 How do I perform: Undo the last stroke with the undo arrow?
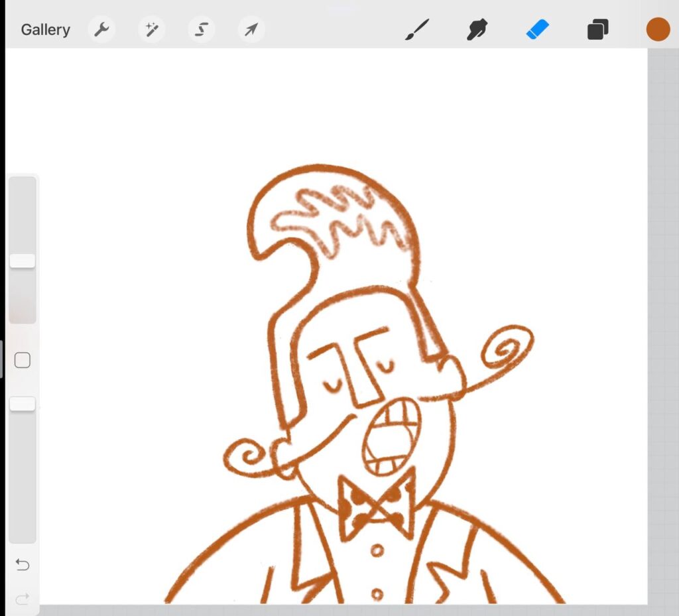(22, 565)
